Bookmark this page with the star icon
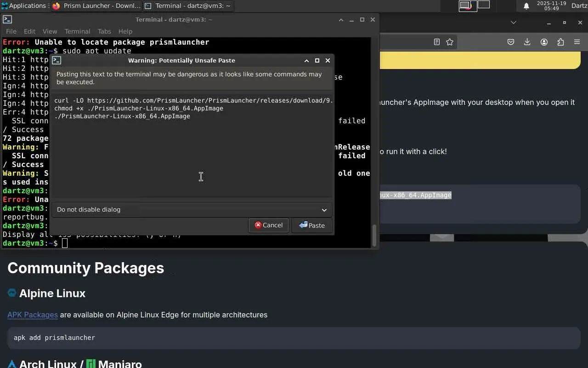The width and height of the screenshot is (588, 368). (x=450, y=42)
